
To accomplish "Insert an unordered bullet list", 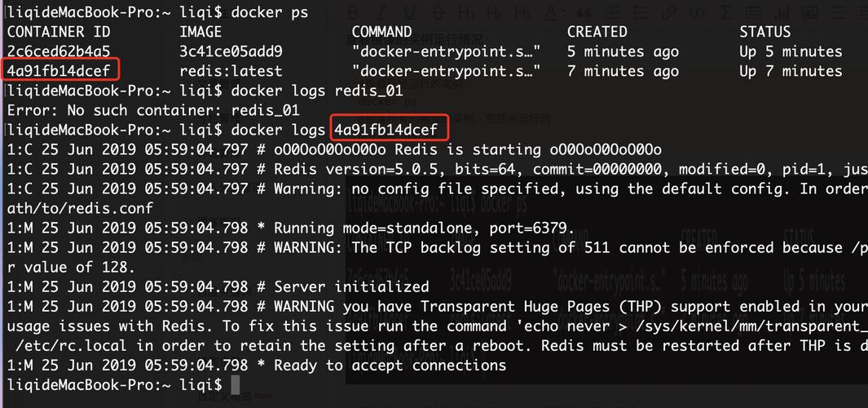I will click(x=612, y=13).
